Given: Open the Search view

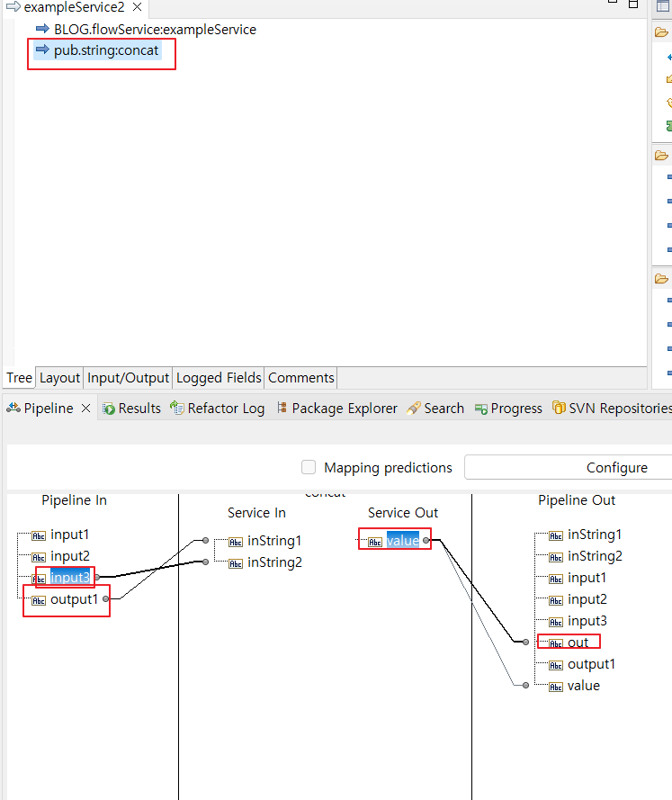Looking at the screenshot, I should (444, 409).
